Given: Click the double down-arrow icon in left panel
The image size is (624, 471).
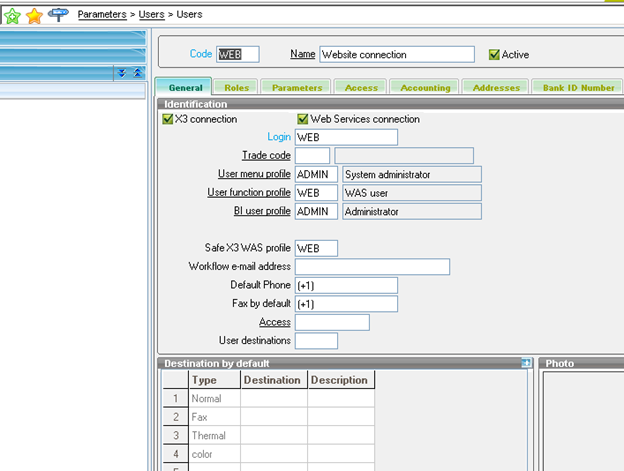Looking at the screenshot, I should click(x=121, y=73).
